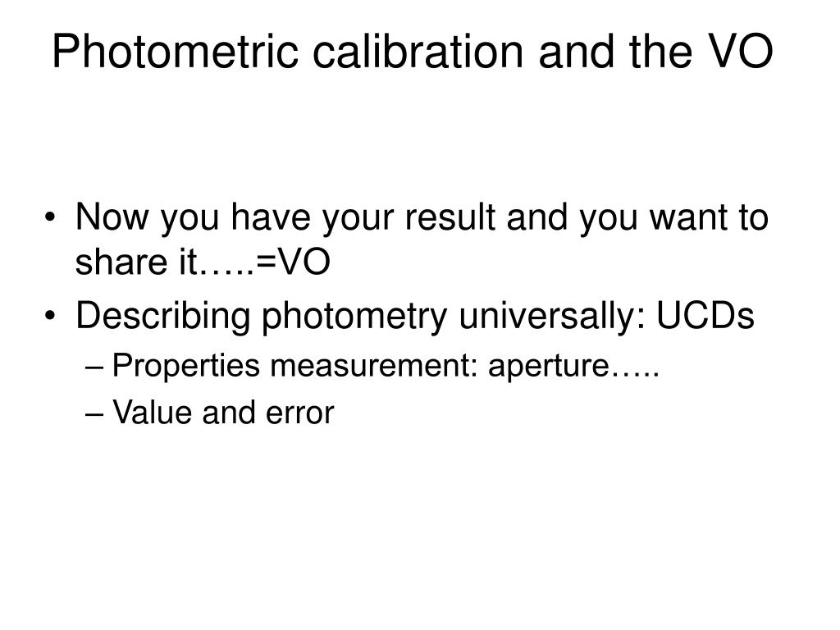Screen dimensions: 840x630
Task: Click the "Value and error" sub-bullet
Action: pyautogui.click(x=223, y=413)
